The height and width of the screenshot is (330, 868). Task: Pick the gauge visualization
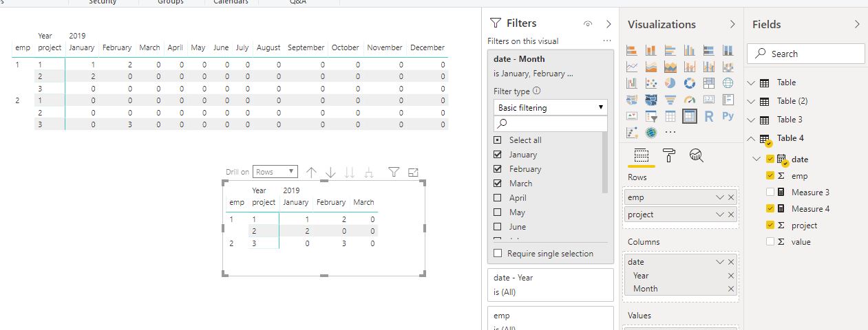[690, 100]
